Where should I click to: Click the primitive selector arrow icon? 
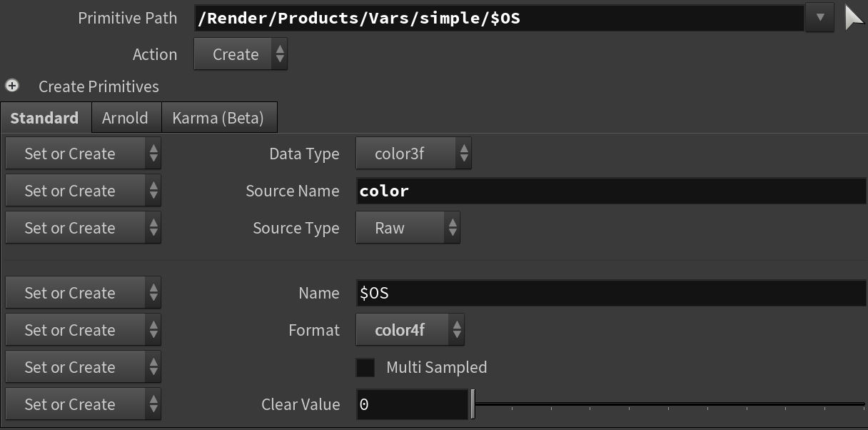point(854,17)
